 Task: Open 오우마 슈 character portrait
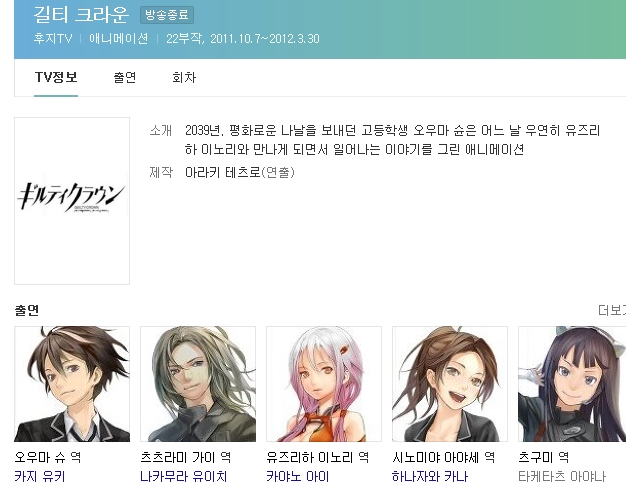(x=72, y=384)
